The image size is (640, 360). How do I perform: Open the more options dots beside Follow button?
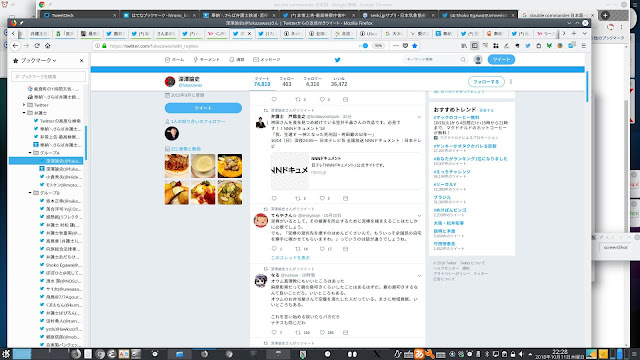click(x=511, y=82)
